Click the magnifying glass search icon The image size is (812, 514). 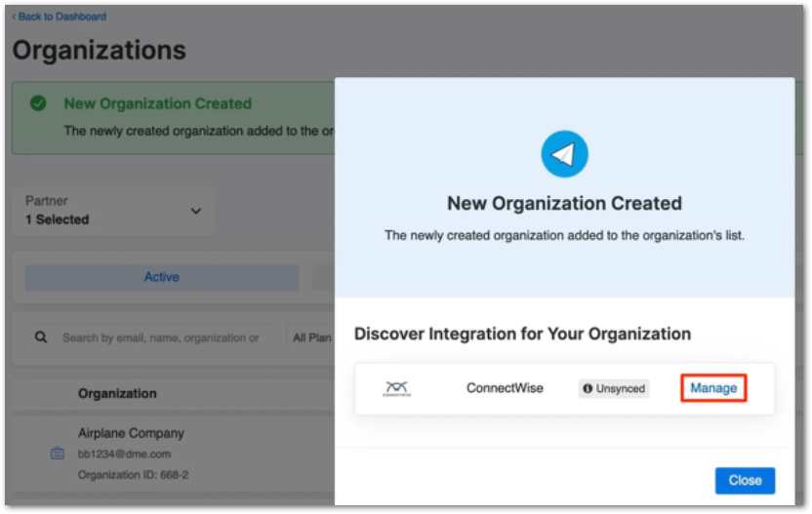click(x=41, y=337)
